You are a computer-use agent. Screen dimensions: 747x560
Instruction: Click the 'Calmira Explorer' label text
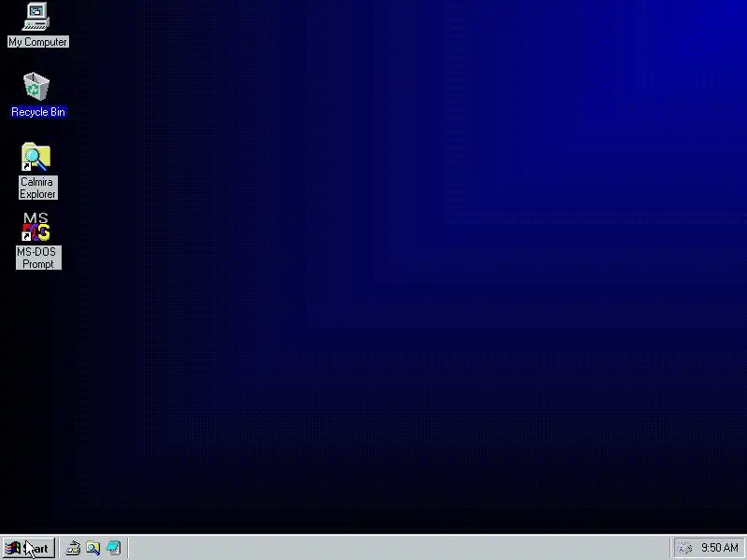[37, 188]
